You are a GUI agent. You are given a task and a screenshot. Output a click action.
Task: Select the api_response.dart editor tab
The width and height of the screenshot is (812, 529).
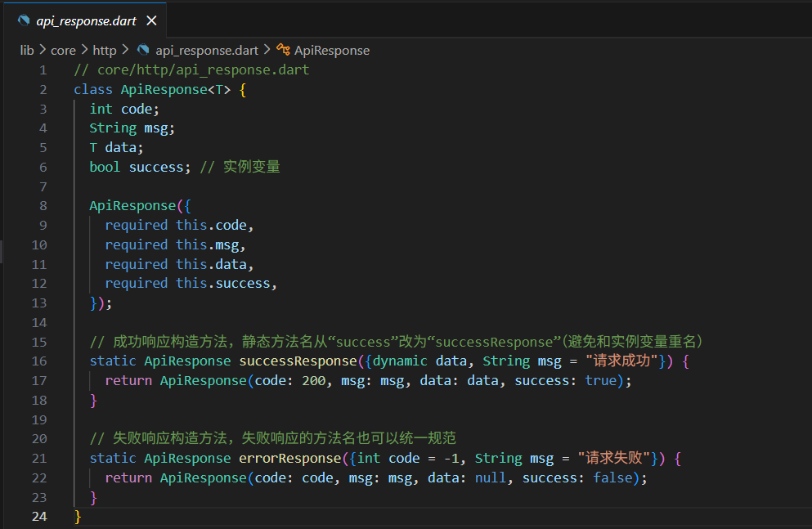pyautogui.click(x=87, y=20)
